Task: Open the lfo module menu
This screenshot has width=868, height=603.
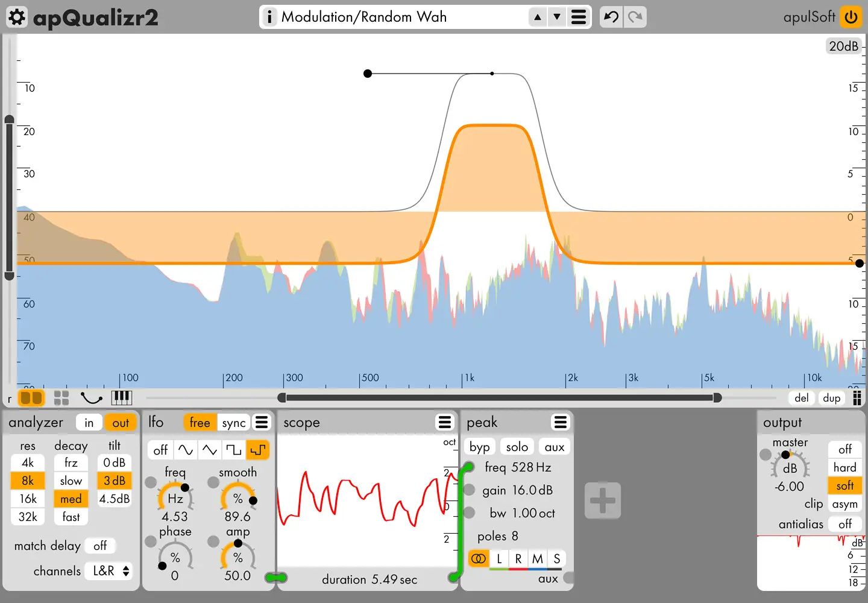Action: pyautogui.click(x=262, y=422)
